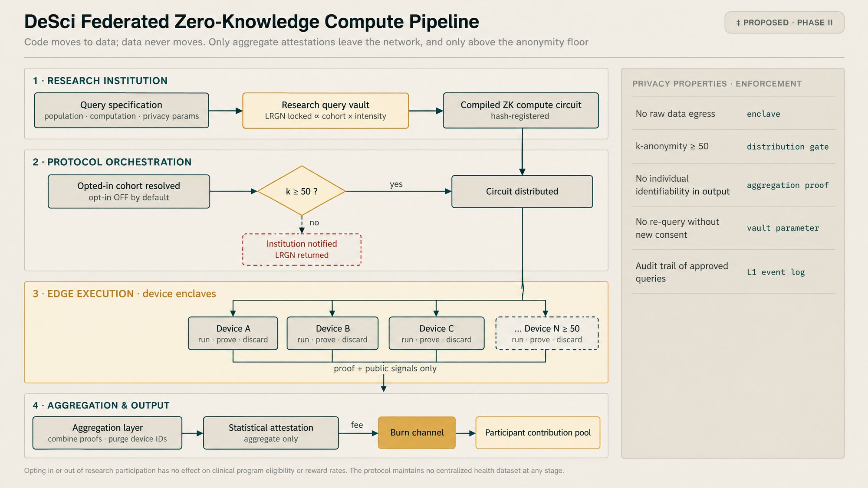The height and width of the screenshot is (488, 868).
Task: Click the DeSci Federated Zero-Knowledge Compute Pipeline title
Action: pos(252,22)
